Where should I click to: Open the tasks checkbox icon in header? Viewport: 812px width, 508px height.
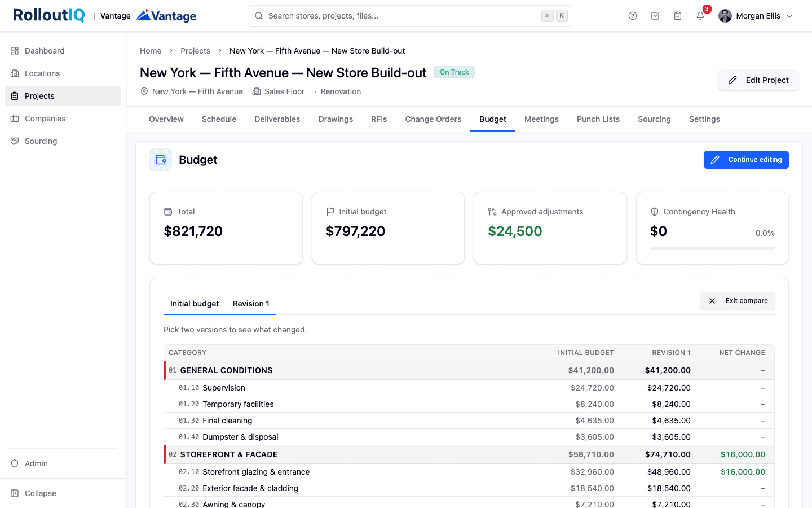pos(655,16)
